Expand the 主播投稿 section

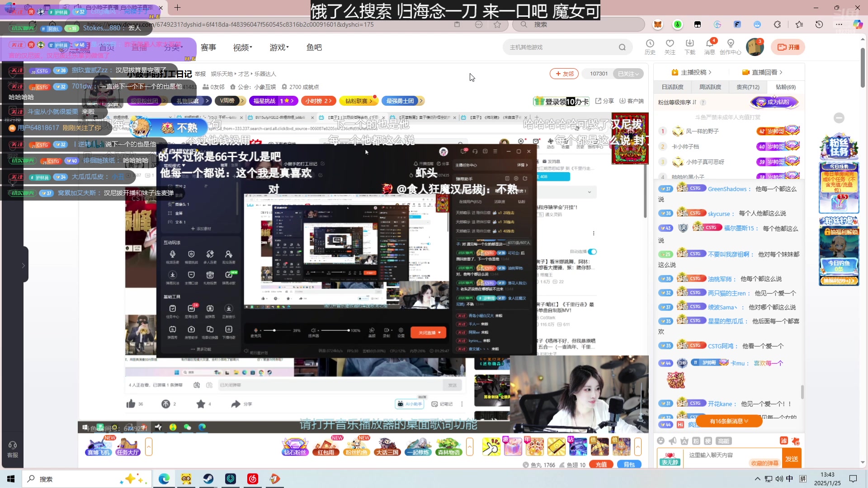691,72
